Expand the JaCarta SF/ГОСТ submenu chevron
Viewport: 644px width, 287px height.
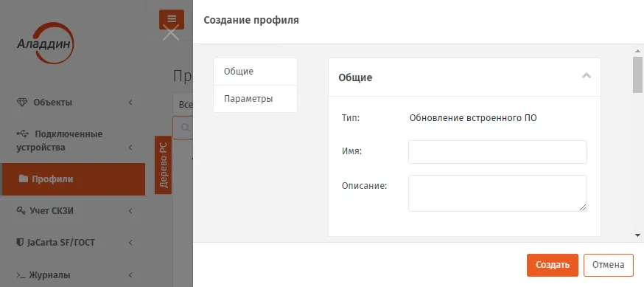point(130,243)
